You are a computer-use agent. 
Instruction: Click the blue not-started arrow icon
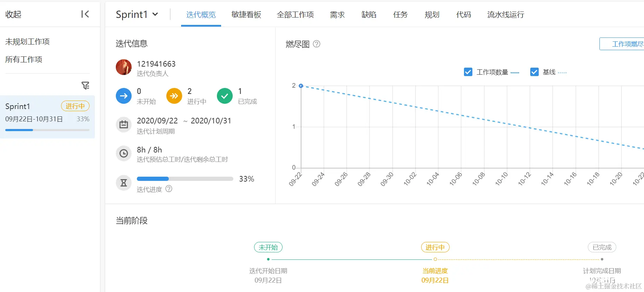(124, 96)
